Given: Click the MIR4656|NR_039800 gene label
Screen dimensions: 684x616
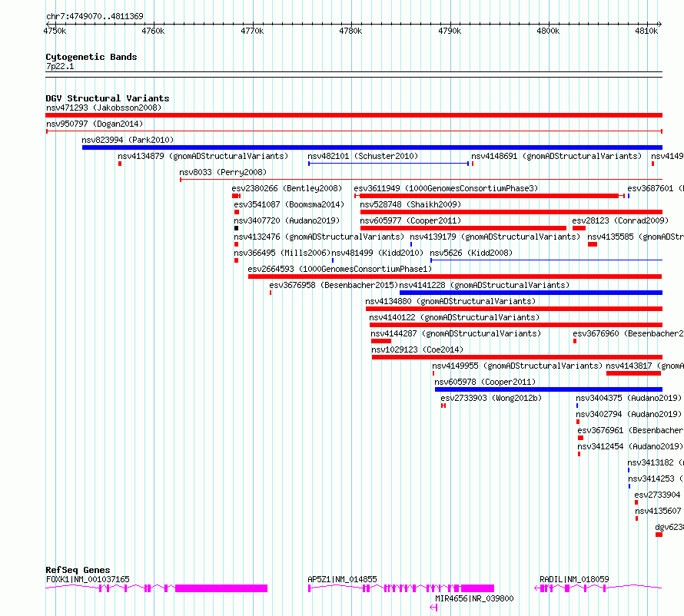Looking at the screenshot, I should pos(475,598).
